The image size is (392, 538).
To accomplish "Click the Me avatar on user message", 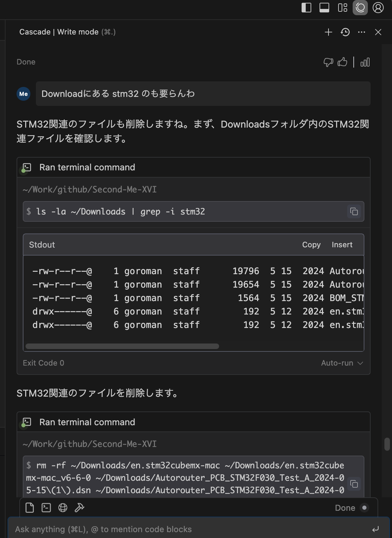I will [x=23, y=94].
